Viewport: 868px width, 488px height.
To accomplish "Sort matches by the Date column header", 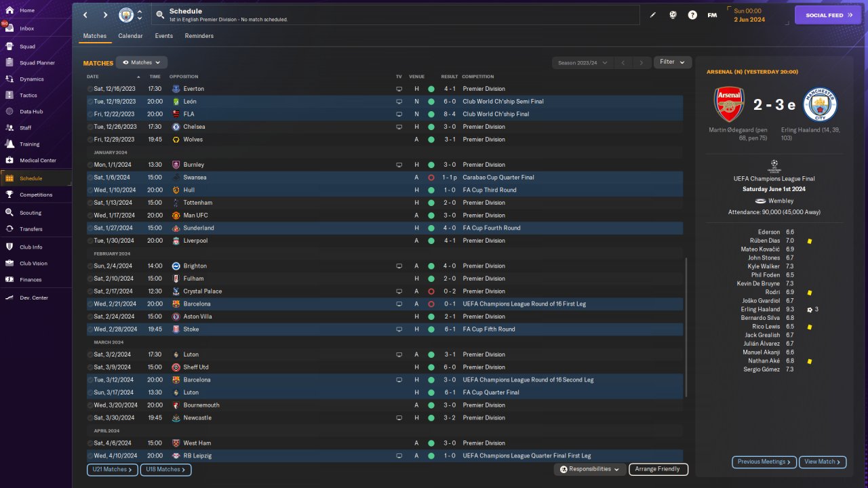I will [x=93, y=77].
